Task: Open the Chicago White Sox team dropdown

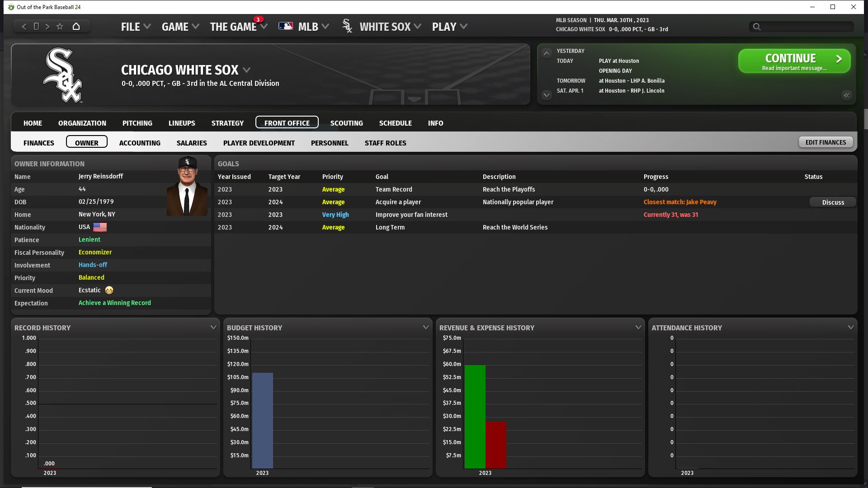Action: [247, 70]
